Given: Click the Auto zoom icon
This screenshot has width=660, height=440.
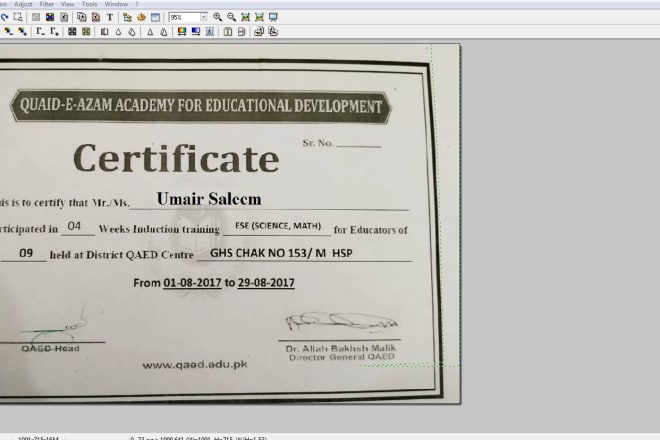Looking at the screenshot, I should tap(259, 17).
